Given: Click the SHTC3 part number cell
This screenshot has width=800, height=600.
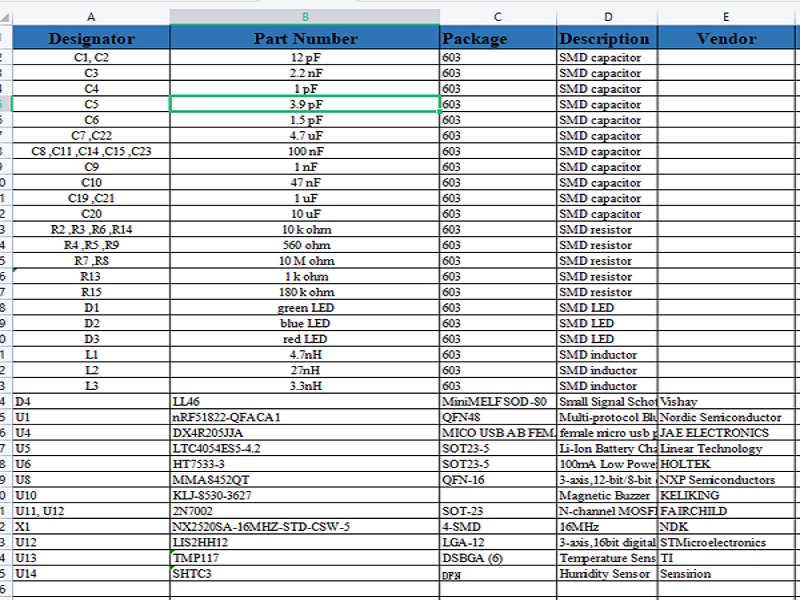Looking at the screenshot, I should coord(305,574).
